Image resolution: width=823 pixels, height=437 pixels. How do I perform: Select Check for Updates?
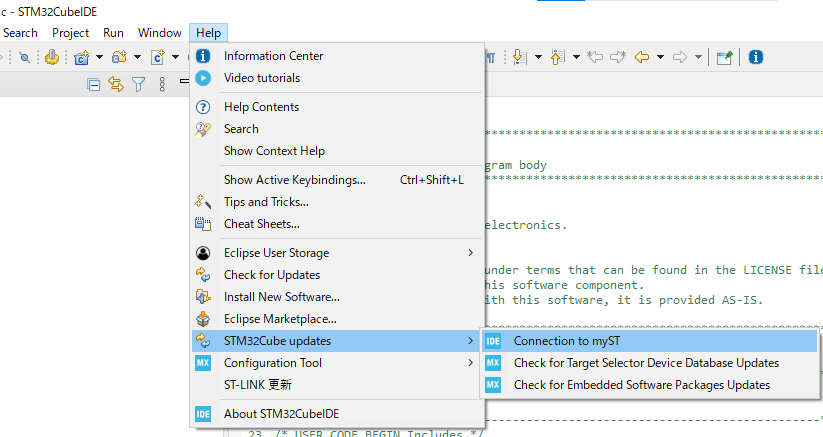337,275
